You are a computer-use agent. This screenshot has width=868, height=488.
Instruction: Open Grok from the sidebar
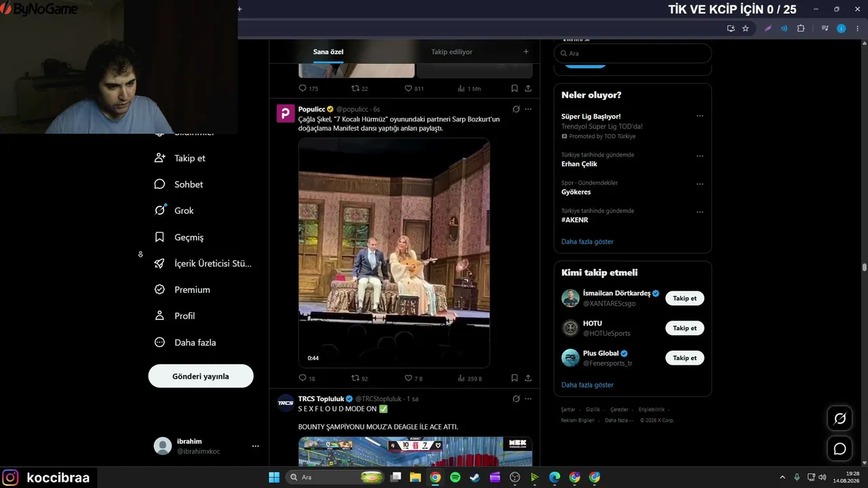coord(174,211)
